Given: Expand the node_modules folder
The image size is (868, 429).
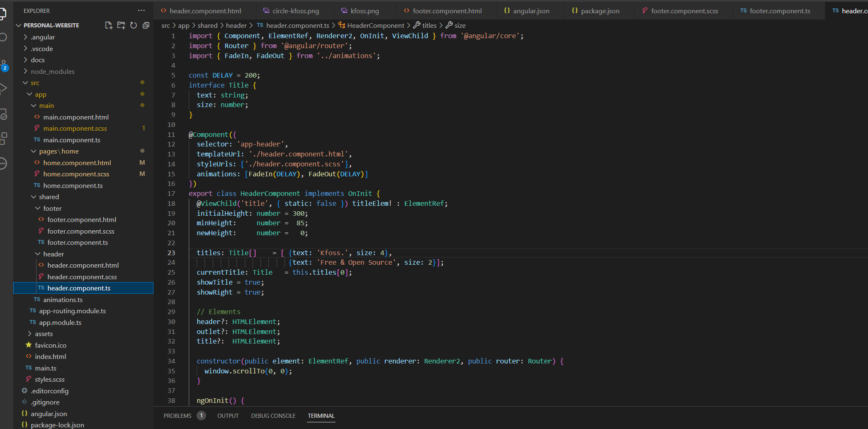Looking at the screenshot, I should click(52, 71).
